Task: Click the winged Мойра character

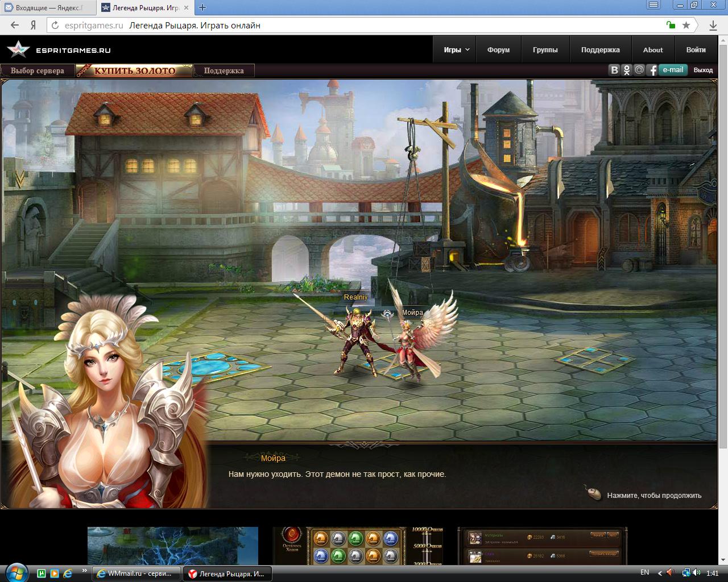Action: pyautogui.click(x=421, y=341)
